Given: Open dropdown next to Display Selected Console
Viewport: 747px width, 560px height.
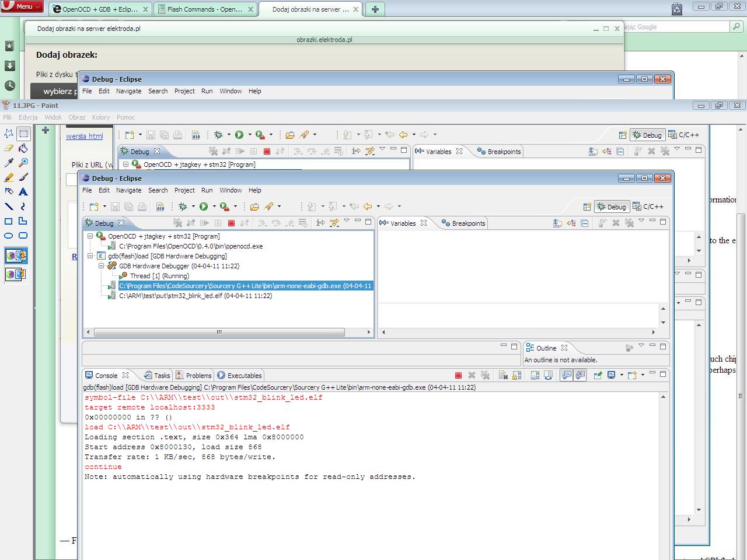Looking at the screenshot, I should [622, 376].
